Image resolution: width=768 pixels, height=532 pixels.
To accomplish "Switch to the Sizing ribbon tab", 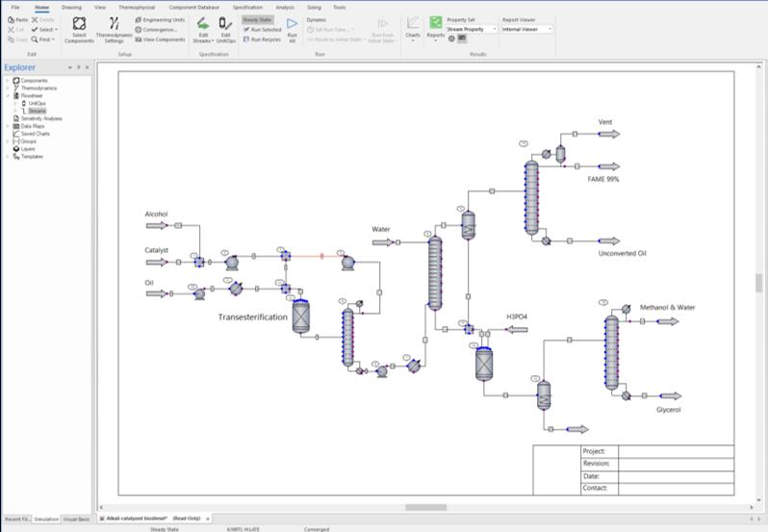I will coord(314,8).
